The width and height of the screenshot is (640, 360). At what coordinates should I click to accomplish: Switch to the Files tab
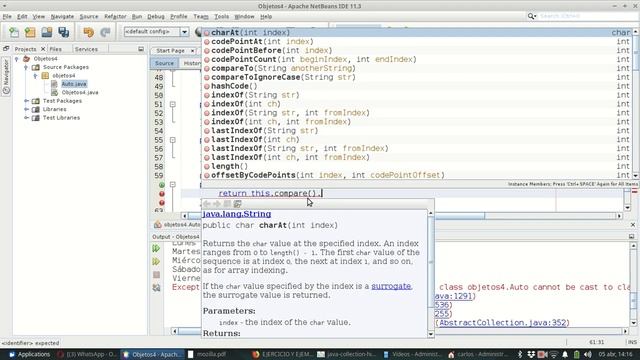(56, 49)
